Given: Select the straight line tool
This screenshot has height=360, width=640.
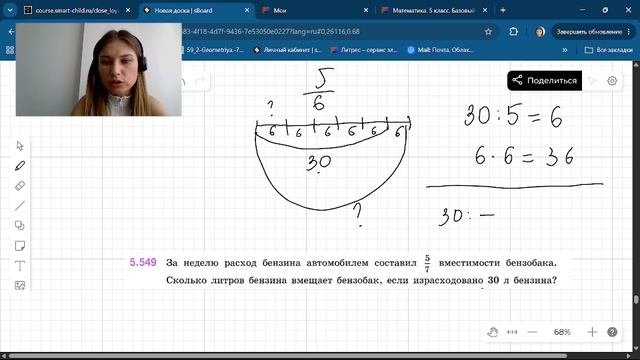Looking at the screenshot, I should coord(20,206).
